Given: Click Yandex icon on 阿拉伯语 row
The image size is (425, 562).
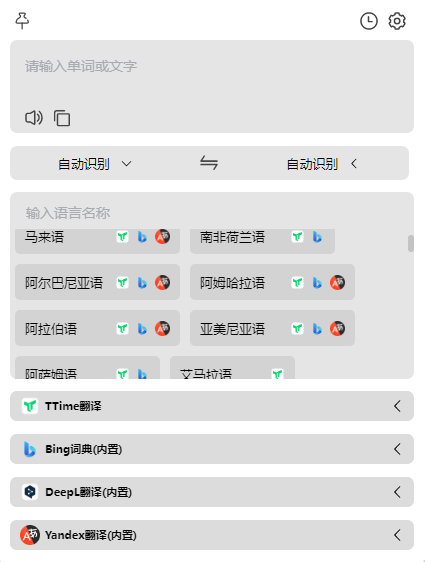Looking at the screenshot, I should (162, 328).
